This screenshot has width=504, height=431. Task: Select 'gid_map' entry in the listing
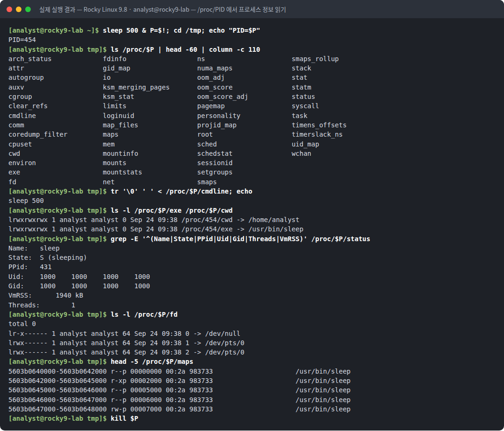tap(116, 69)
